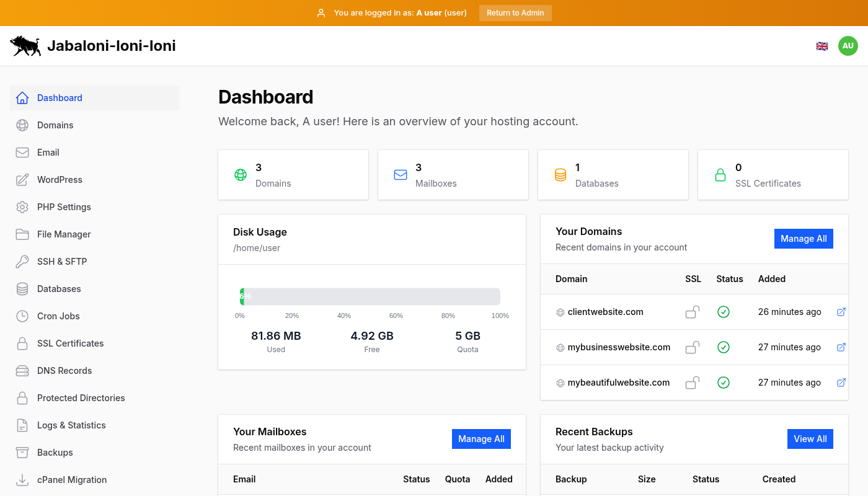Click the SSH & SFTP key icon
Image resolution: width=868 pixels, height=496 pixels.
22,261
